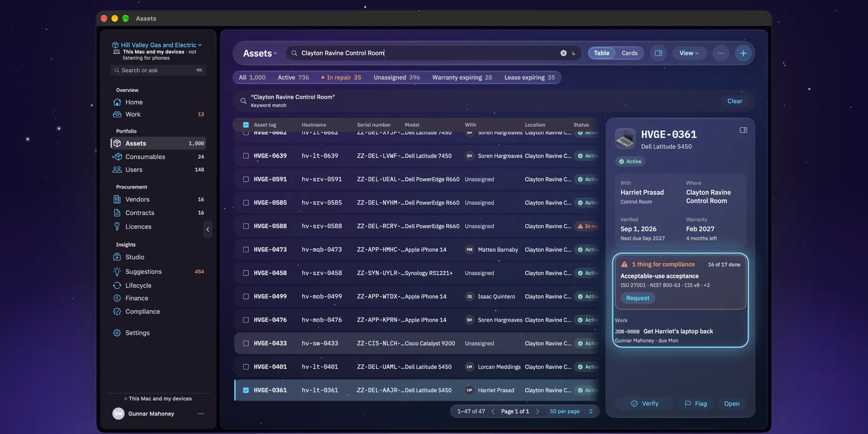The image size is (868, 434).
Task: Filter by Unassigned tab
Action: [396, 78]
